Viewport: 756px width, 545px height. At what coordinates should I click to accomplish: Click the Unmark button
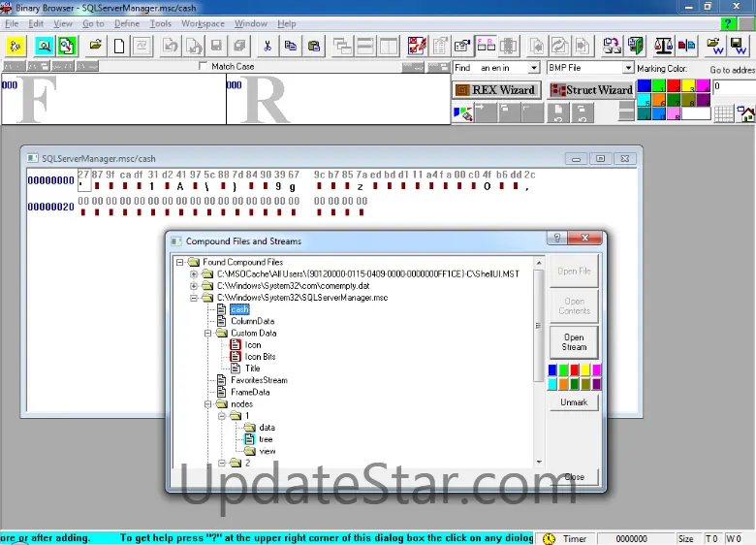(x=574, y=402)
